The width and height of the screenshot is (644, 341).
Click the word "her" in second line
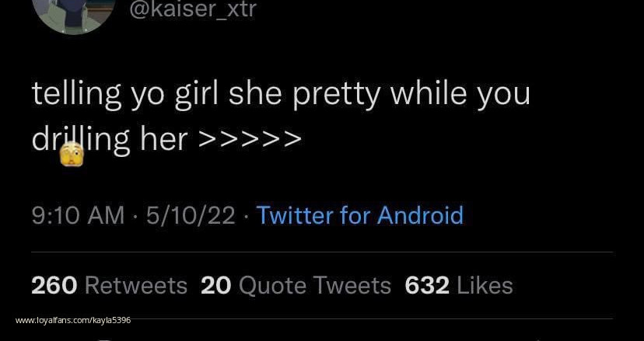[x=163, y=140]
